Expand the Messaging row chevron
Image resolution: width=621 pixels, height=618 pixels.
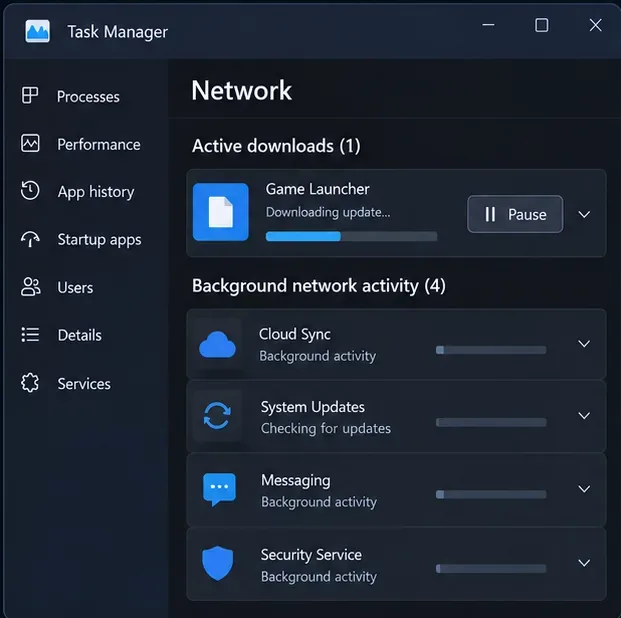point(584,489)
